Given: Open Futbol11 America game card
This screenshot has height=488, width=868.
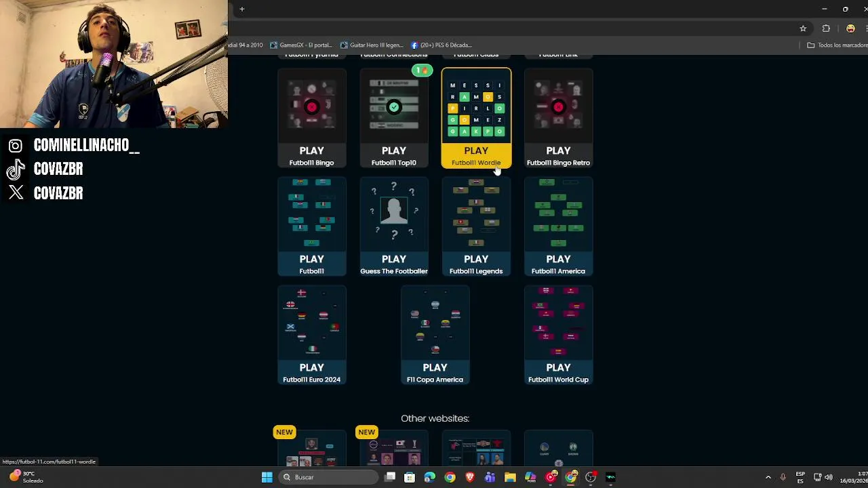Looking at the screenshot, I should click(x=558, y=226).
